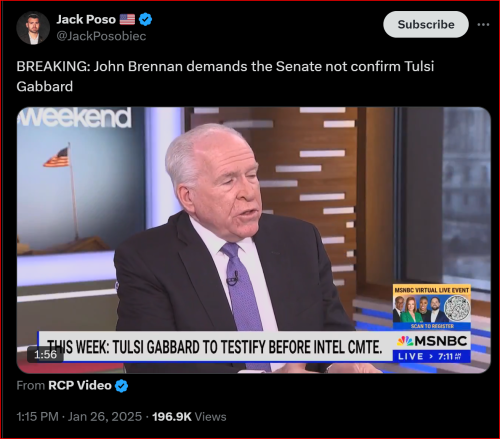Open the 1:15 PM Jan 26, 2025 timestamp

(x=79, y=417)
